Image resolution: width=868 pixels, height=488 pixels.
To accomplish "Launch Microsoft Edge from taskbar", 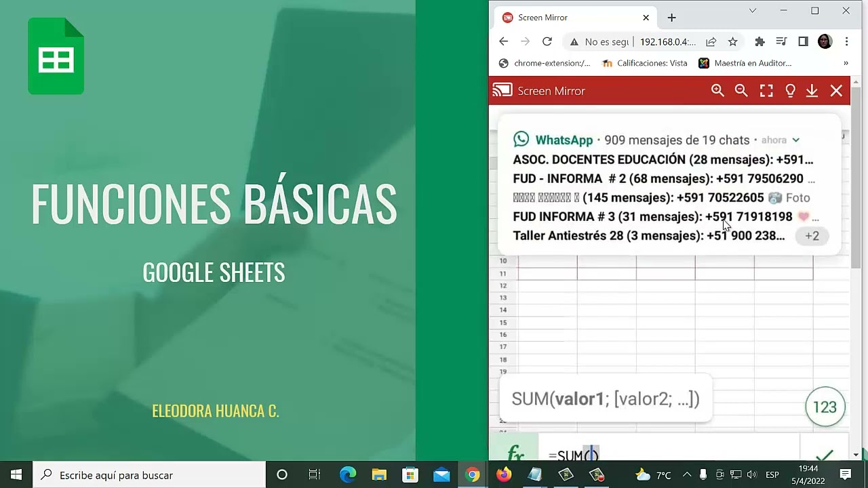I will 347,475.
